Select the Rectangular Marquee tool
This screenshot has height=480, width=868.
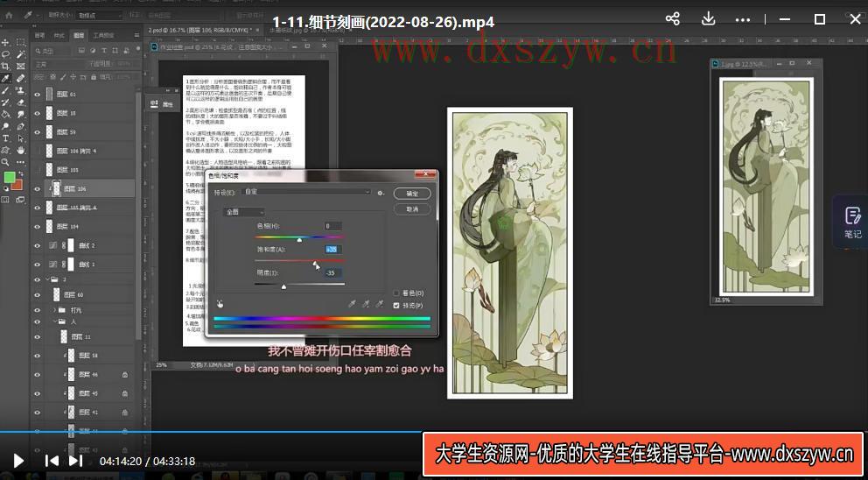coord(20,42)
